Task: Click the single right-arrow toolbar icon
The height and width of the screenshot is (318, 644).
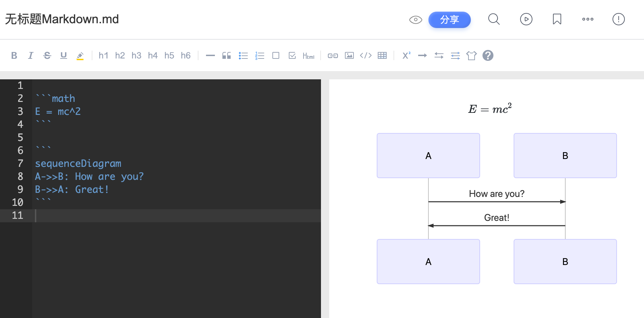Action: point(423,55)
